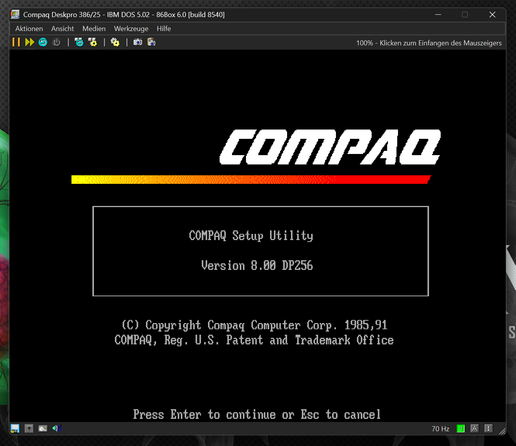Click the '70 Hz' refresh rate text
The height and width of the screenshot is (446, 516).
(440, 429)
